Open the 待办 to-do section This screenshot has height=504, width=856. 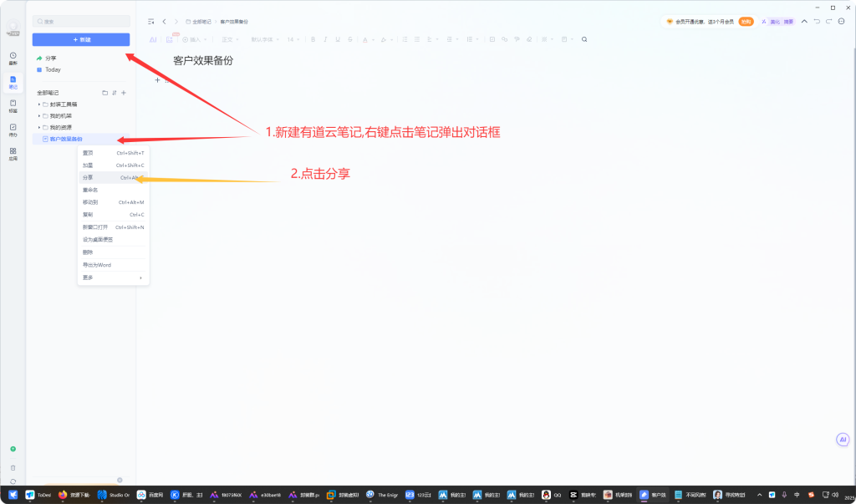pyautogui.click(x=13, y=130)
